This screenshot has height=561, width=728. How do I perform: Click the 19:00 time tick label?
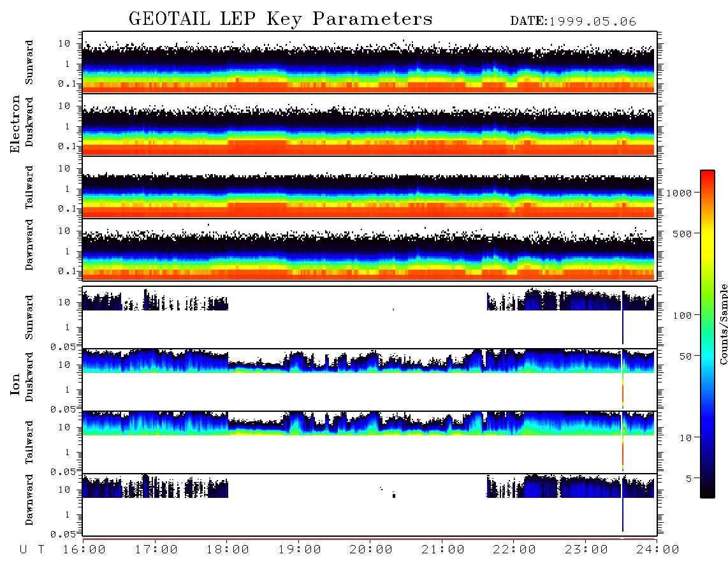pos(300,550)
